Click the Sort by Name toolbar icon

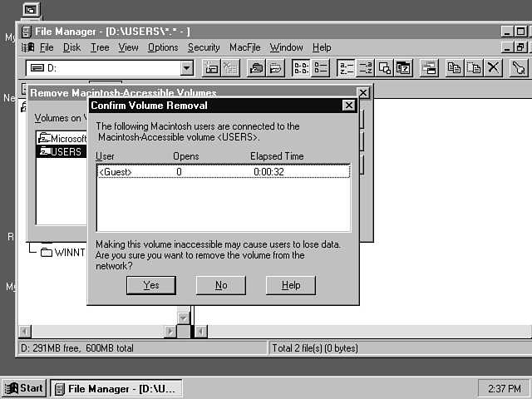[346, 68]
